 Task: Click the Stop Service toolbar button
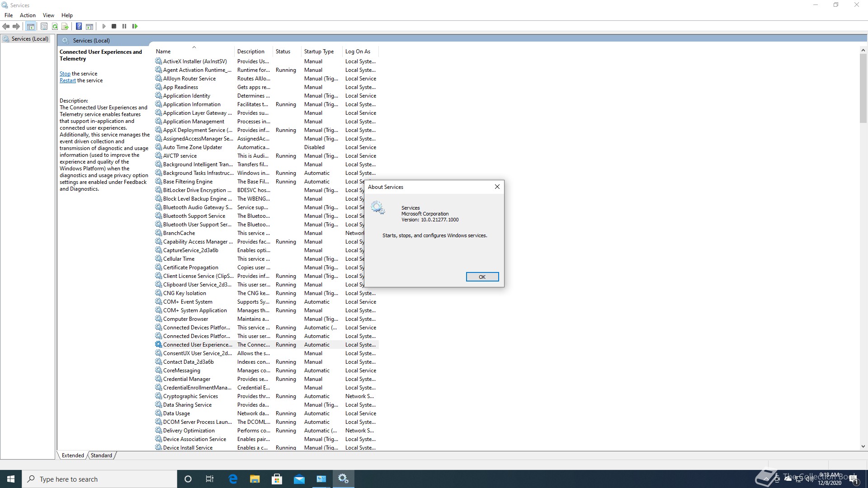coord(114,26)
